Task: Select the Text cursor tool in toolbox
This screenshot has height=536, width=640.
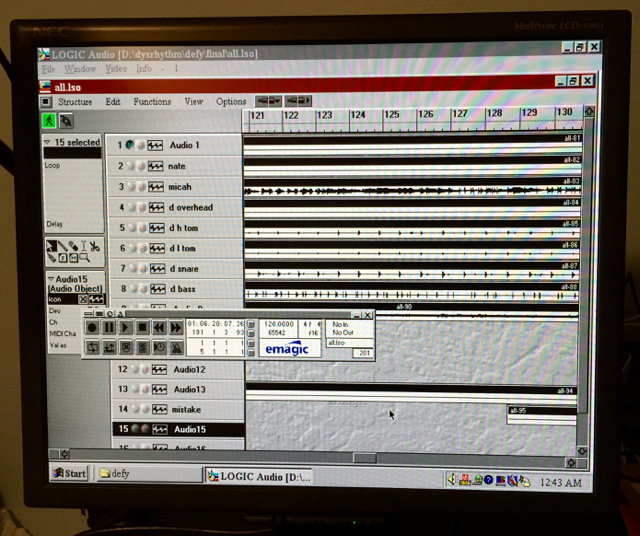Action: [x=83, y=246]
